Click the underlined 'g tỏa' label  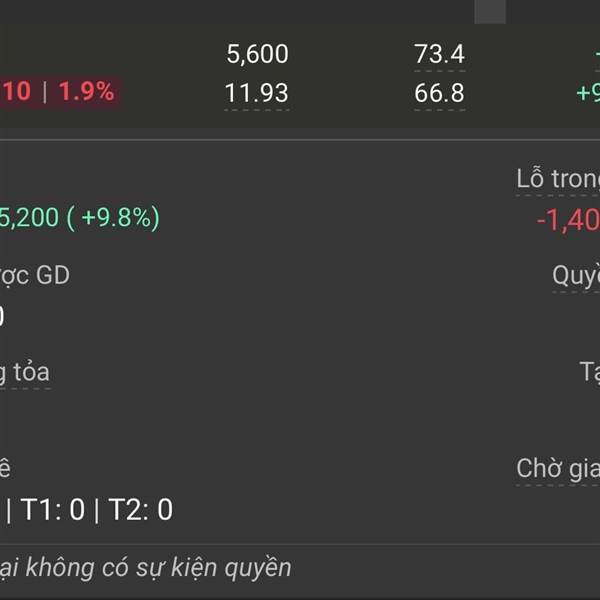tap(25, 372)
